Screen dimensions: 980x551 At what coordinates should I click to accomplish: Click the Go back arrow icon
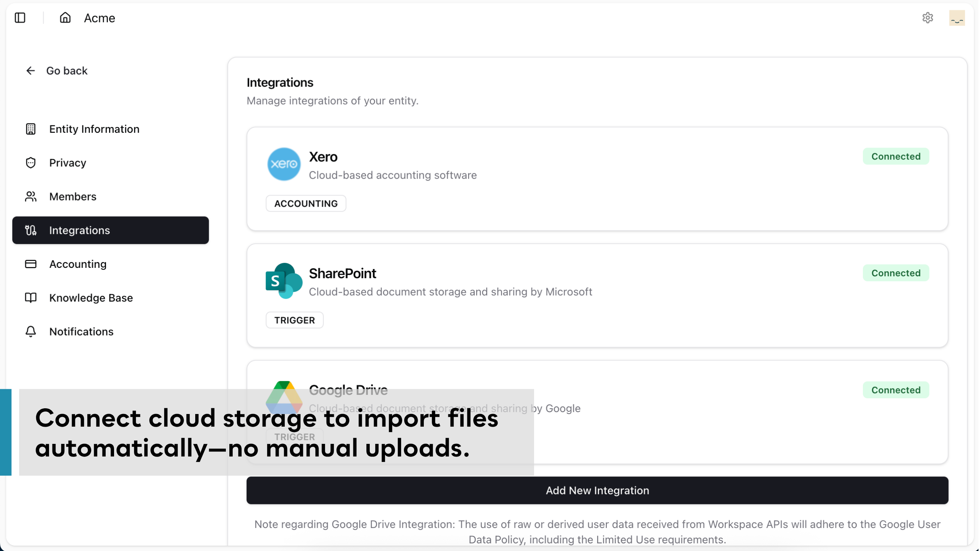31,71
